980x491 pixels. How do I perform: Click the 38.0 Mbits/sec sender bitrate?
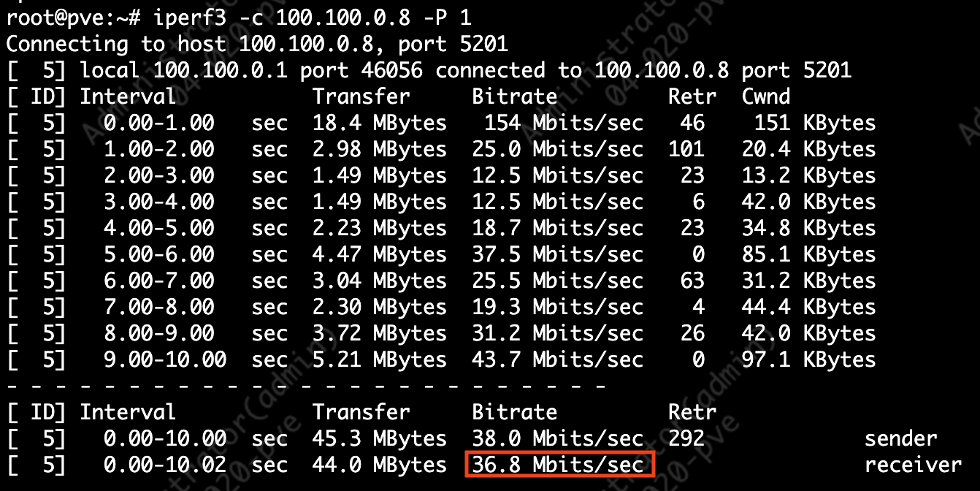tap(557, 438)
